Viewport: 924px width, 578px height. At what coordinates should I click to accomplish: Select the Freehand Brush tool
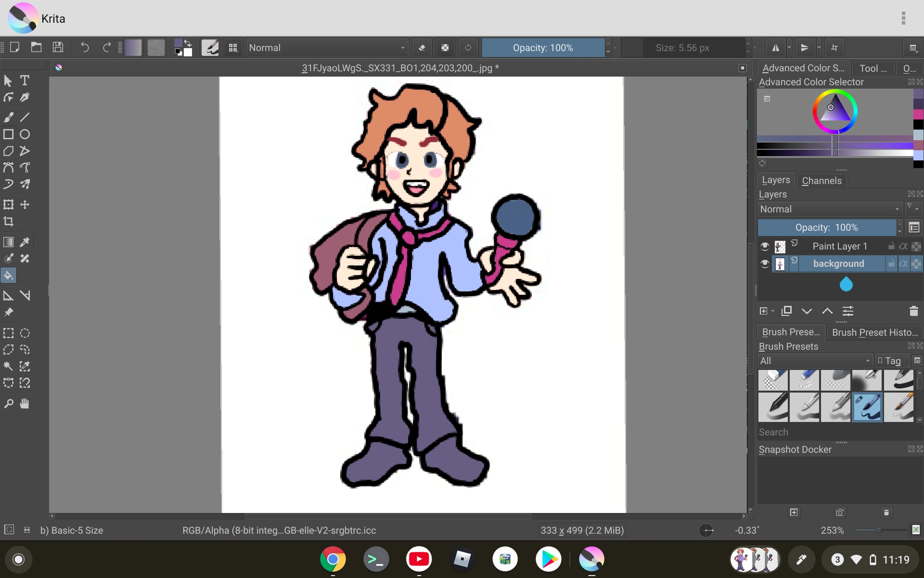(x=8, y=117)
